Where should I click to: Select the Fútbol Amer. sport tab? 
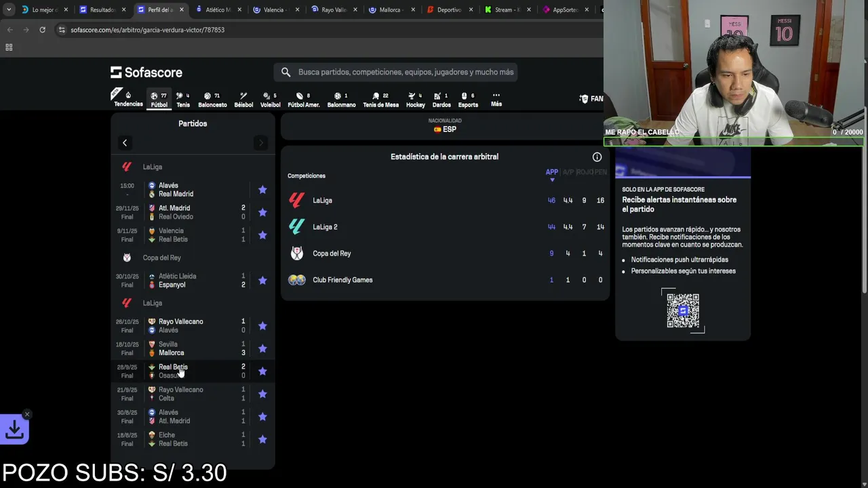tap(303, 100)
